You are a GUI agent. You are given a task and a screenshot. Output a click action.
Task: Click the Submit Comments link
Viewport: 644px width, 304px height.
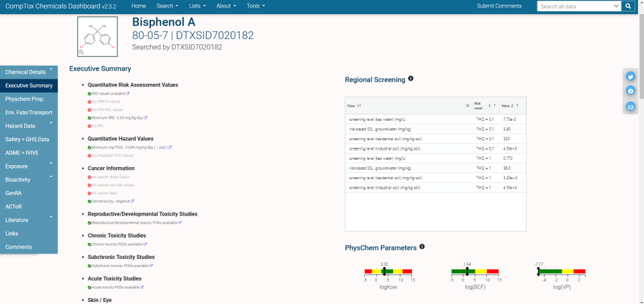pyautogui.click(x=498, y=6)
